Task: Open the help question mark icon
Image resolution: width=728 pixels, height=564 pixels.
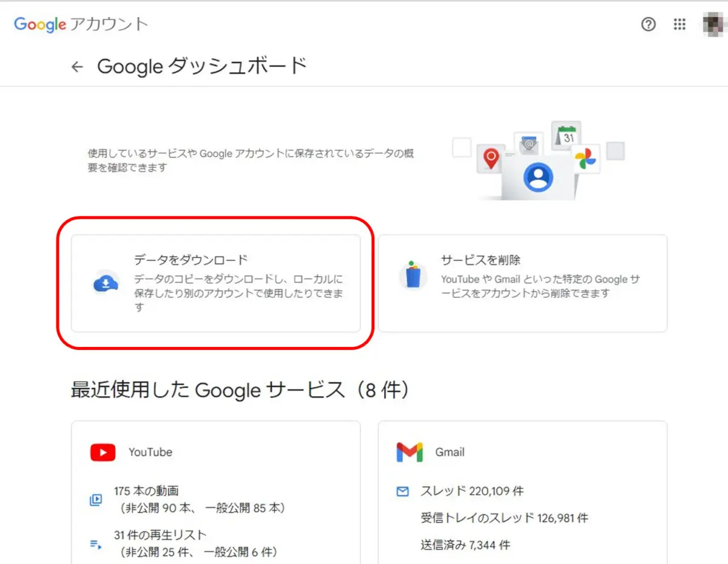Action: point(649,24)
